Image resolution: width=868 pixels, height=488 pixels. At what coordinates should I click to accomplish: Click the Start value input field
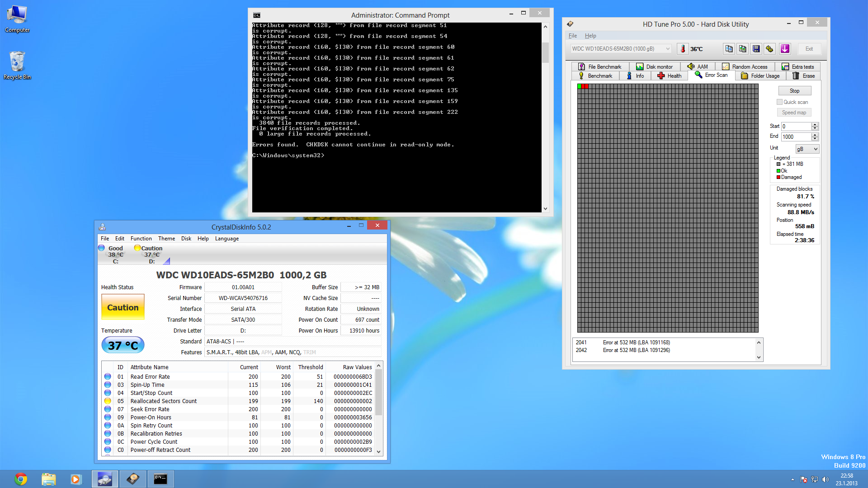796,127
